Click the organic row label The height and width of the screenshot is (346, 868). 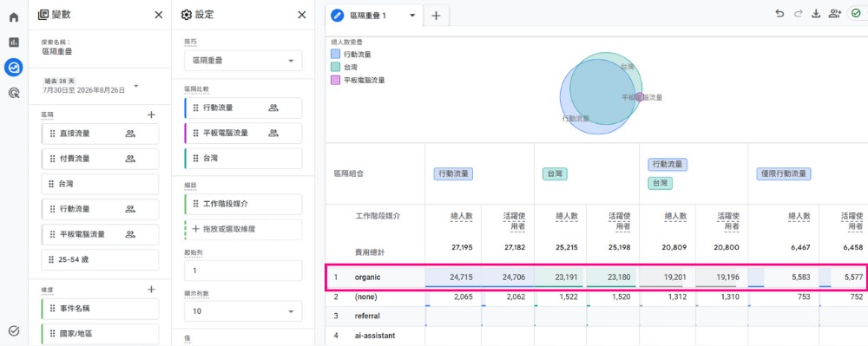pyautogui.click(x=367, y=277)
